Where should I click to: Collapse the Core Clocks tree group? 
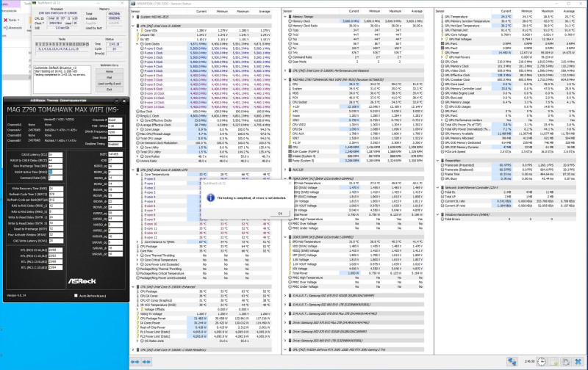click(137, 44)
